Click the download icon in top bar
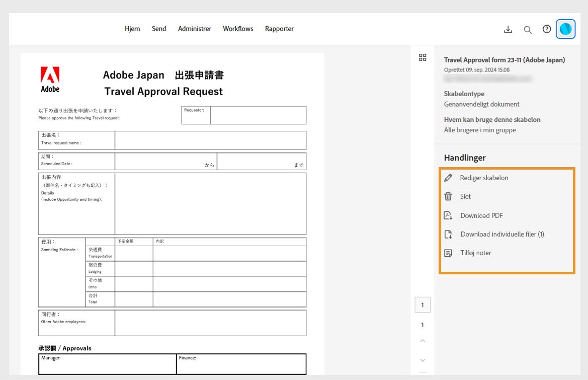The width and height of the screenshot is (588, 380). [508, 29]
